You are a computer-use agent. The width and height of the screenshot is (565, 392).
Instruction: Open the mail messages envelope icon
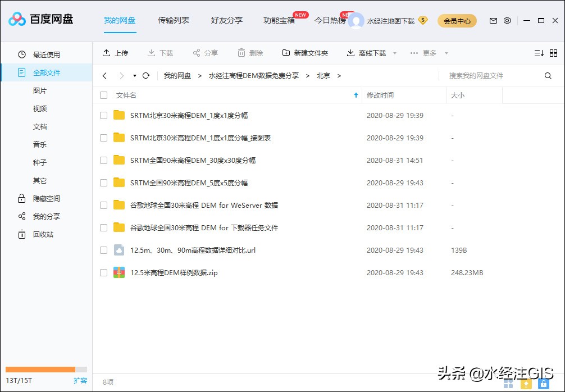click(493, 21)
